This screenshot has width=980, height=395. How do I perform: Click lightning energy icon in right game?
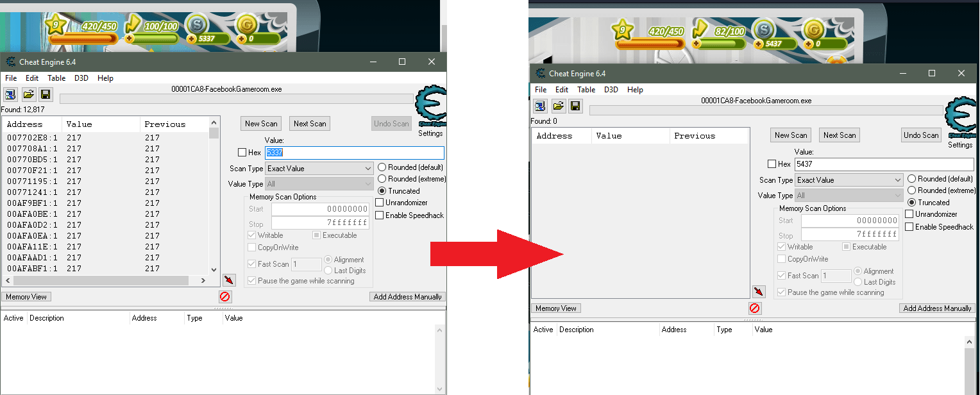700,29
